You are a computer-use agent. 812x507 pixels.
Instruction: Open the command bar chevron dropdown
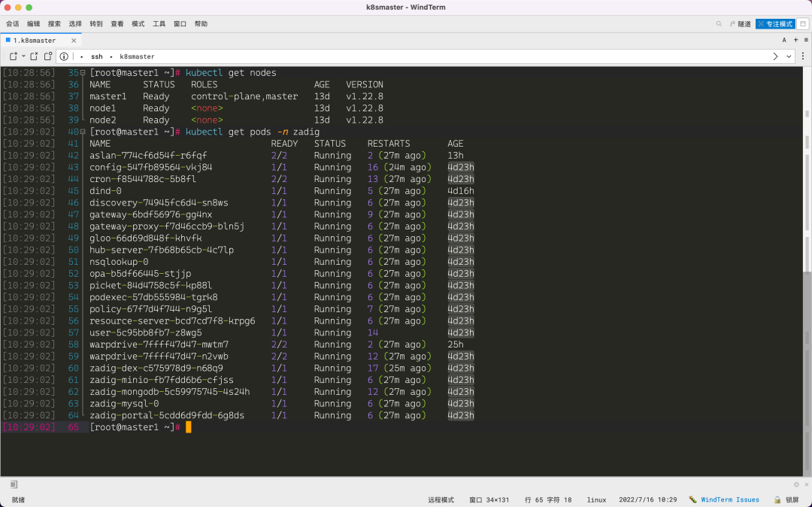tap(789, 56)
